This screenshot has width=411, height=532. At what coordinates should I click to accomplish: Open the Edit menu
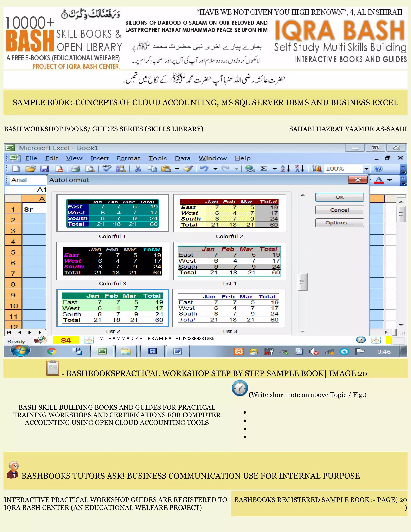pyautogui.click(x=52, y=158)
